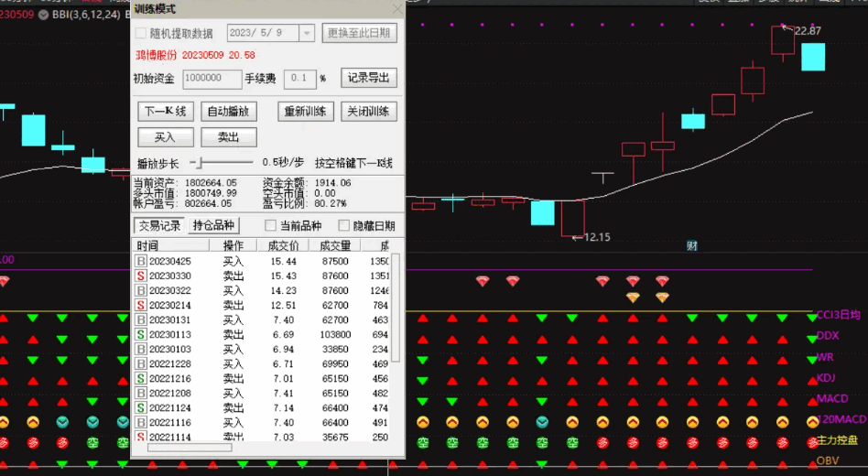Click the 手续费 percentage input field
Screen dimensions: 868x476
point(300,79)
